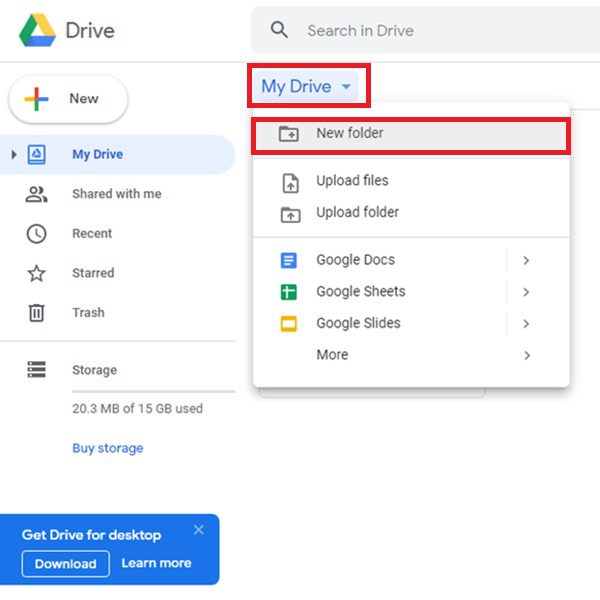The image size is (600, 600).
Task: Click the green Google Sheets icon
Action: [x=289, y=292]
